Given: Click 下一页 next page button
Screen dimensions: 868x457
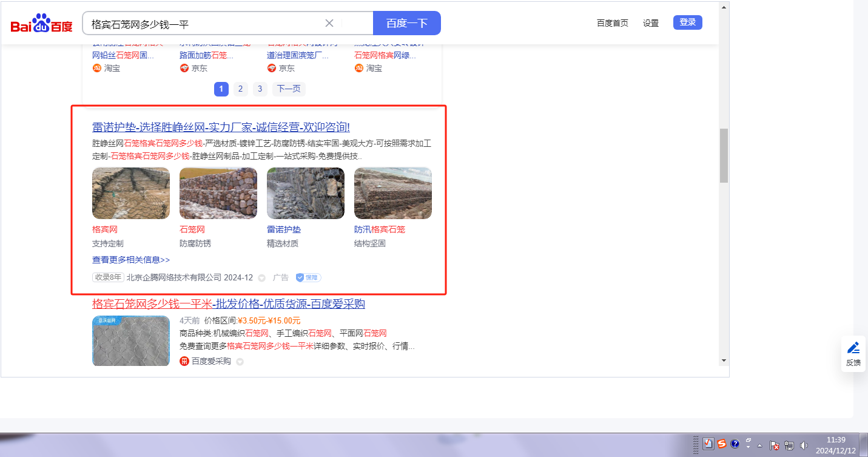Looking at the screenshot, I should point(289,89).
